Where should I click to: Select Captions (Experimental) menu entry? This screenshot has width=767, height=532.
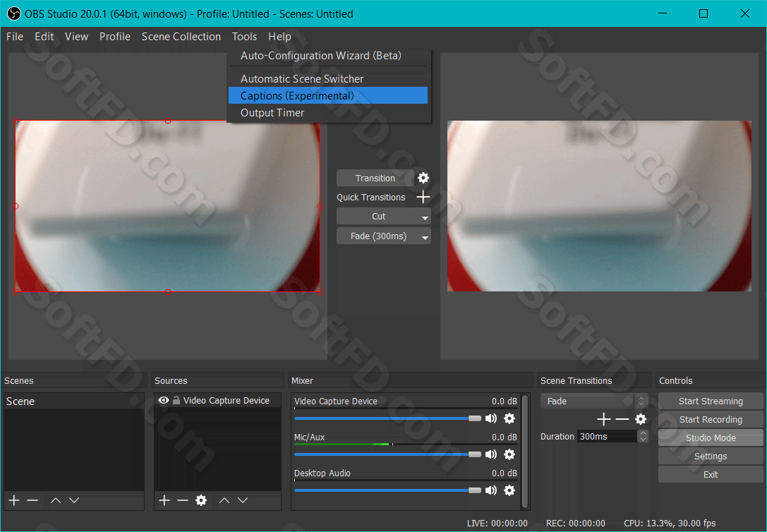click(328, 95)
